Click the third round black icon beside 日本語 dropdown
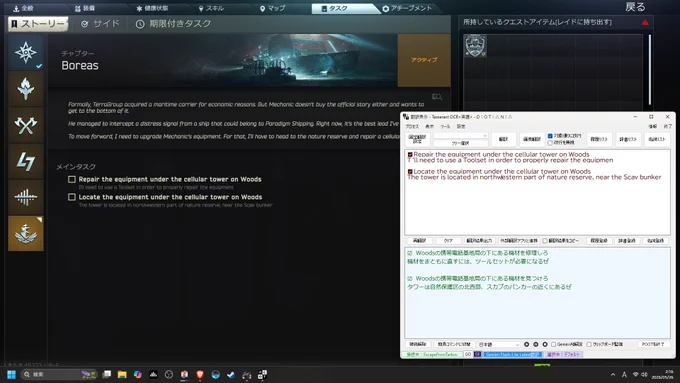Viewport: 680px width, 383px height. tap(545, 344)
